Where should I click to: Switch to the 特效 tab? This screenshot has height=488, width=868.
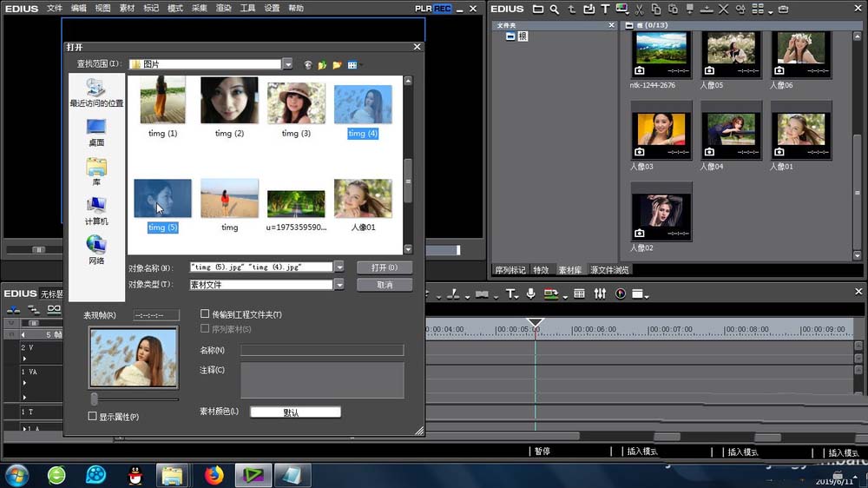541,270
